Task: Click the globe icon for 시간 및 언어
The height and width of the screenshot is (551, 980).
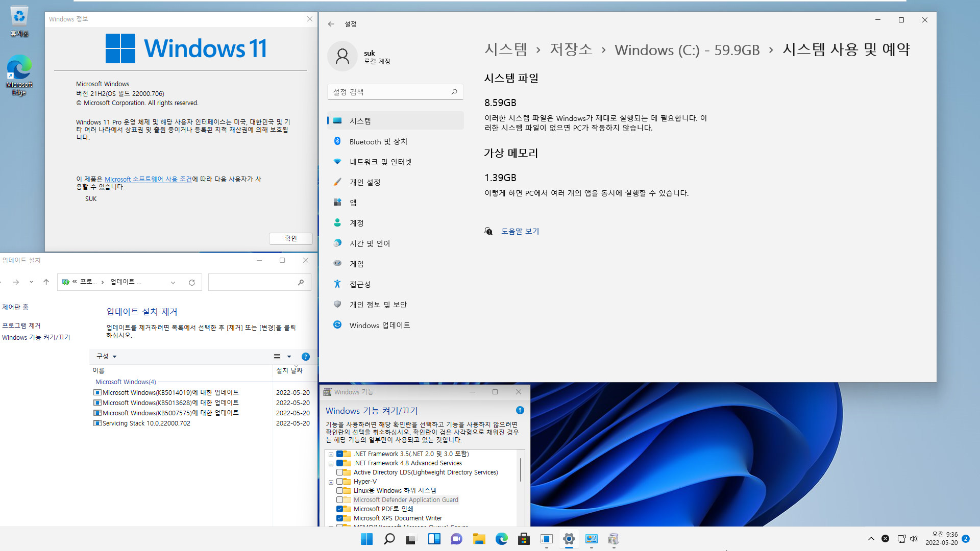Action: pos(337,243)
